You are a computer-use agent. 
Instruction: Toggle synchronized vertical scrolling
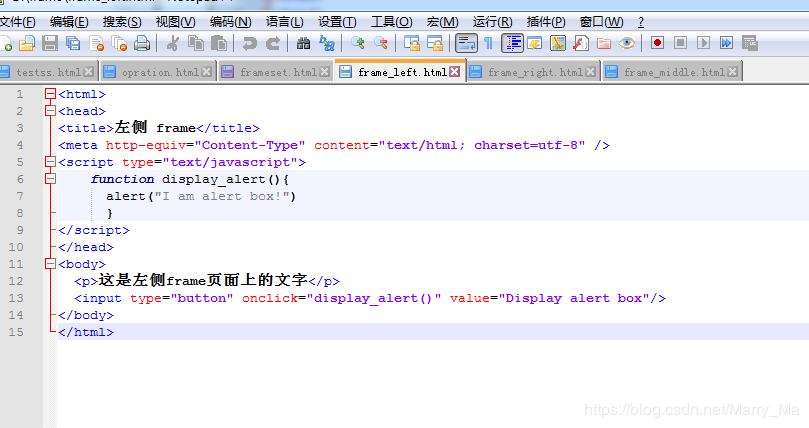click(x=412, y=43)
